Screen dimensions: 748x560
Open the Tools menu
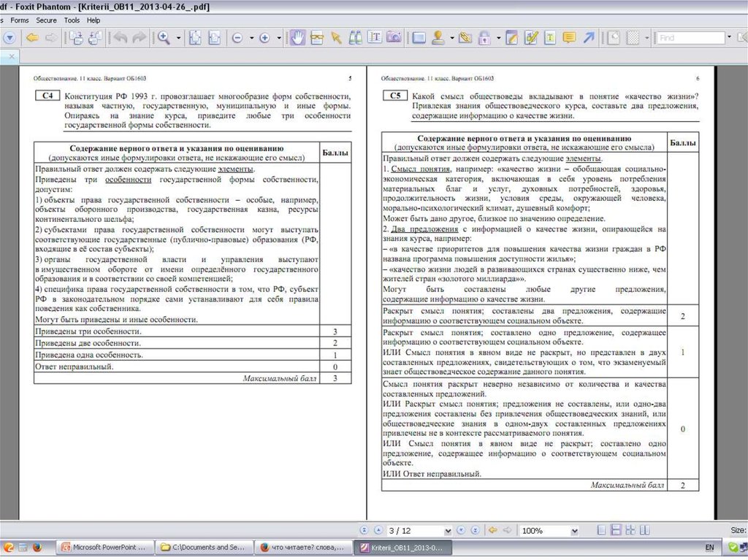(x=72, y=20)
